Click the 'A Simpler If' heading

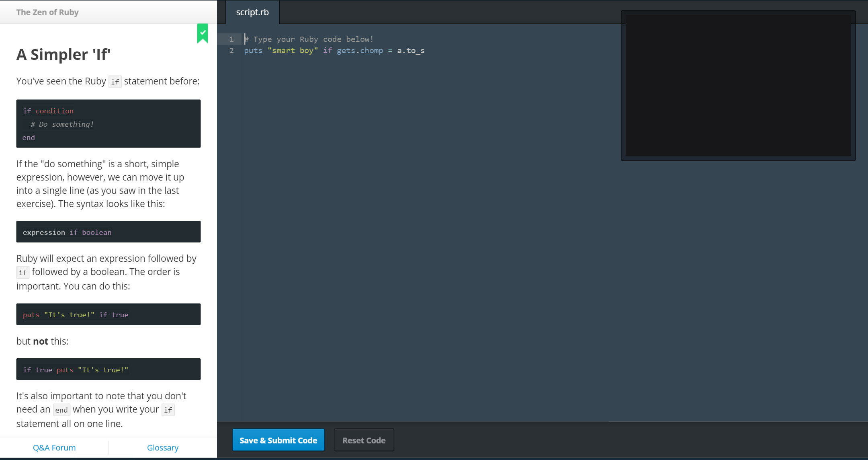[63, 54]
